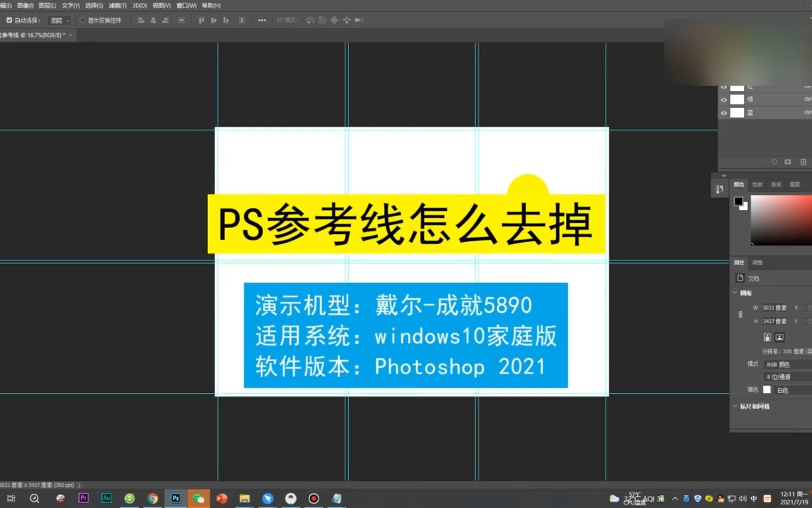Open Premiere Pro from the taskbar
812x508 pixels.
84,498
